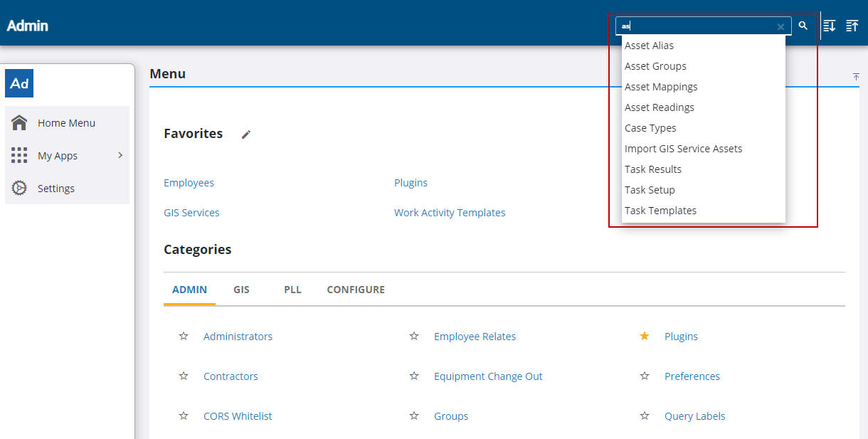The width and height of the screenshot is (868, 439).
Task: Open My Apps from the sidebar
Action: pyautogui.click(x=55, y=155)
